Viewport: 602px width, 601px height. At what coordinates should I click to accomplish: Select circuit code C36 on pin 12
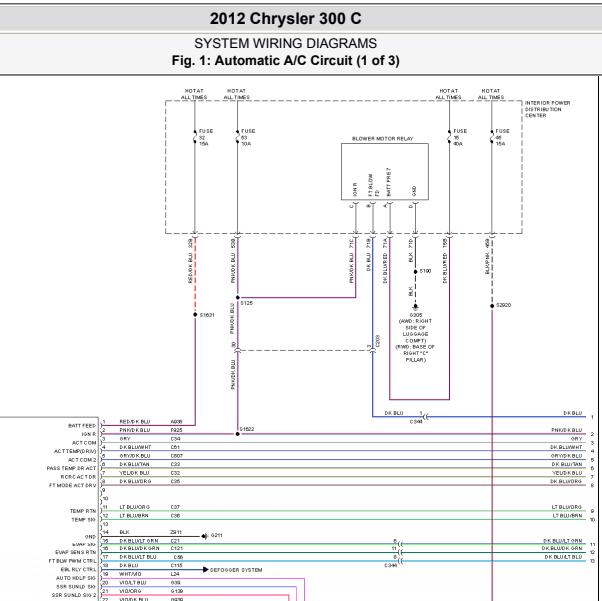175,516
